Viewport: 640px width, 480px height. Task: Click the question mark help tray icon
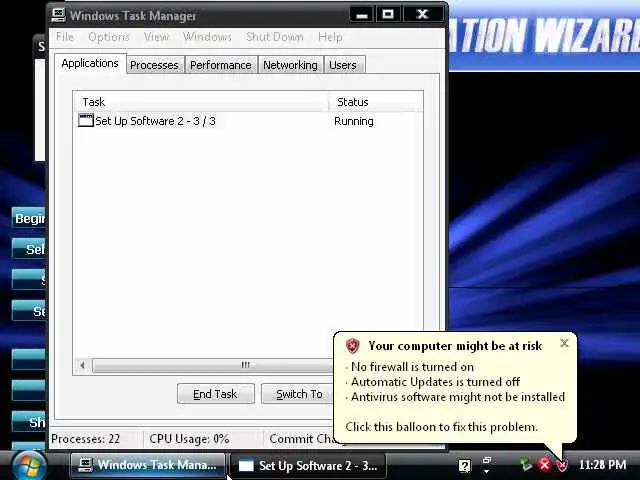click(x=464, y=465)
